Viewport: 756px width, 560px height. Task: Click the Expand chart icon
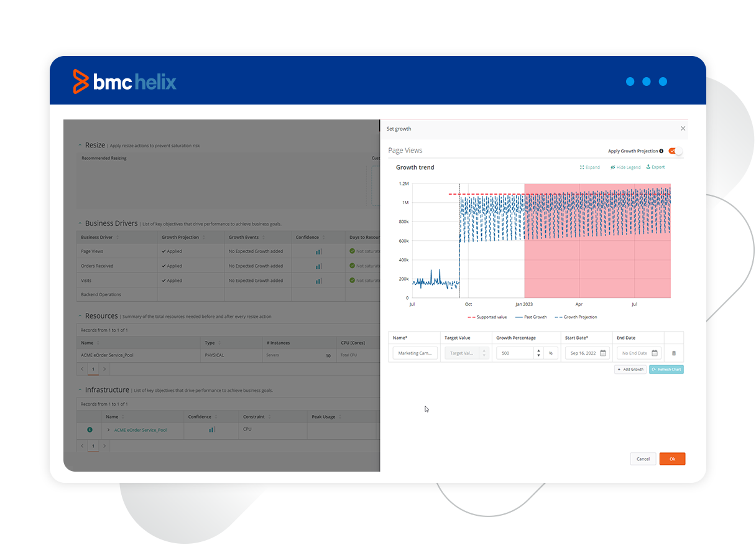(589, 167)
